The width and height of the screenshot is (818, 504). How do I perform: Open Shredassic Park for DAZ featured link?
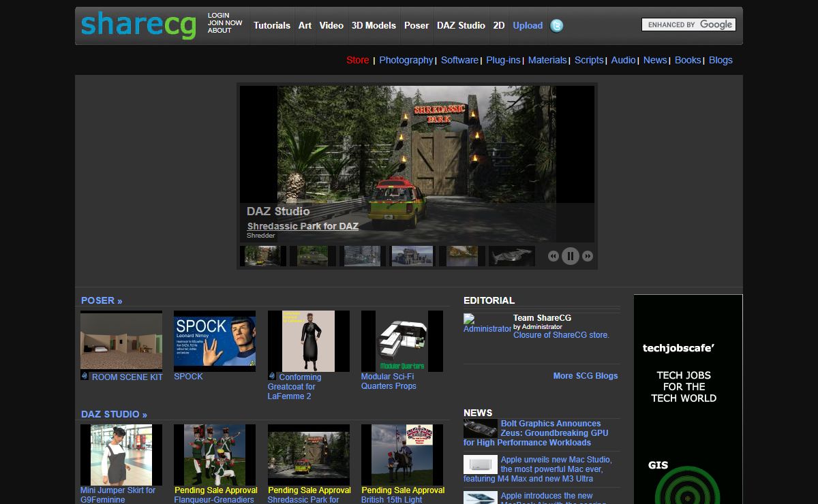click(x=303, y=226)
